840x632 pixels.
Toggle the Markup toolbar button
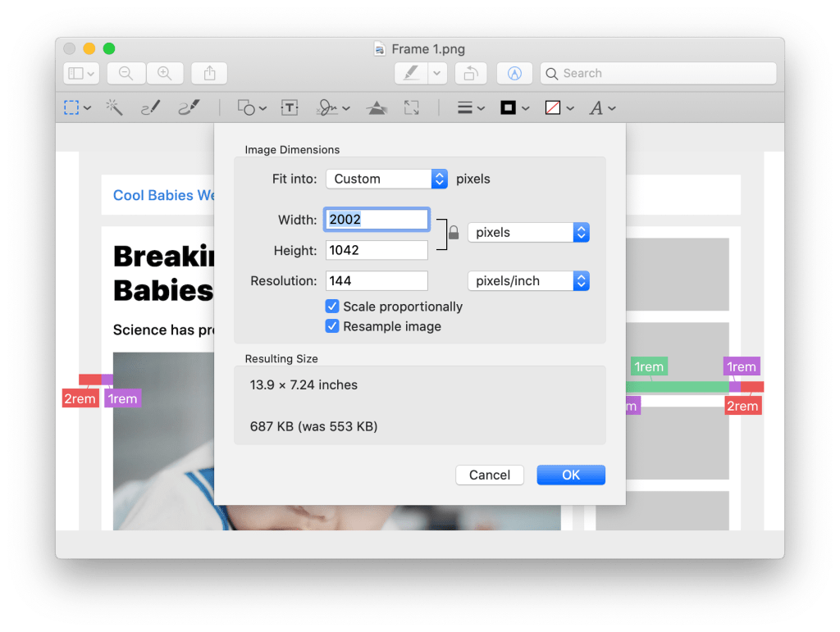514,73
